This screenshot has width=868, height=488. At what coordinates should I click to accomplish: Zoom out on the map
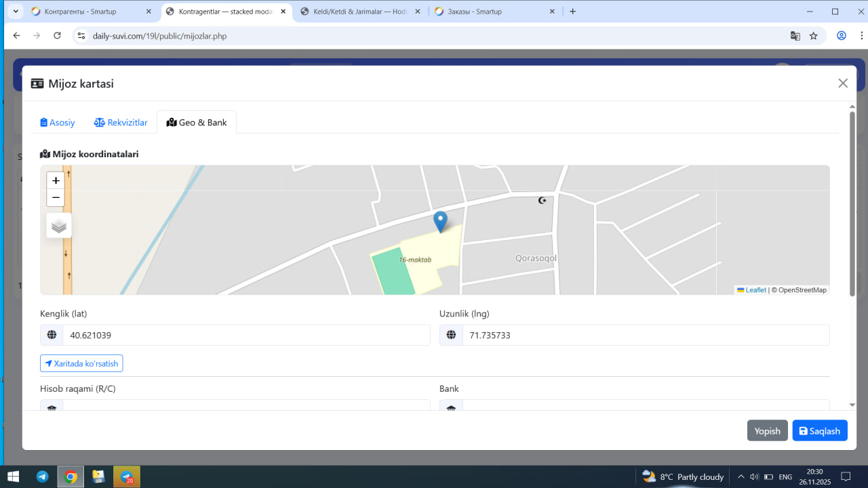click(x=56, y=198)
